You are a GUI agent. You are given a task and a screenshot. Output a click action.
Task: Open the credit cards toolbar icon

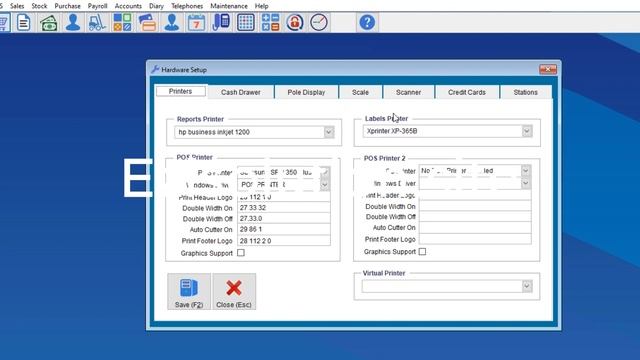147,22
